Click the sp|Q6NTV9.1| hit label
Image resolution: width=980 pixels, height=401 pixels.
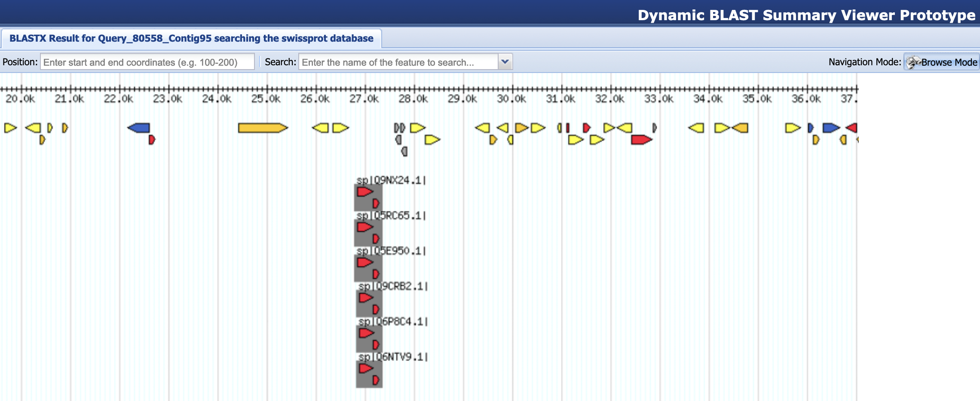click(393, 356)
